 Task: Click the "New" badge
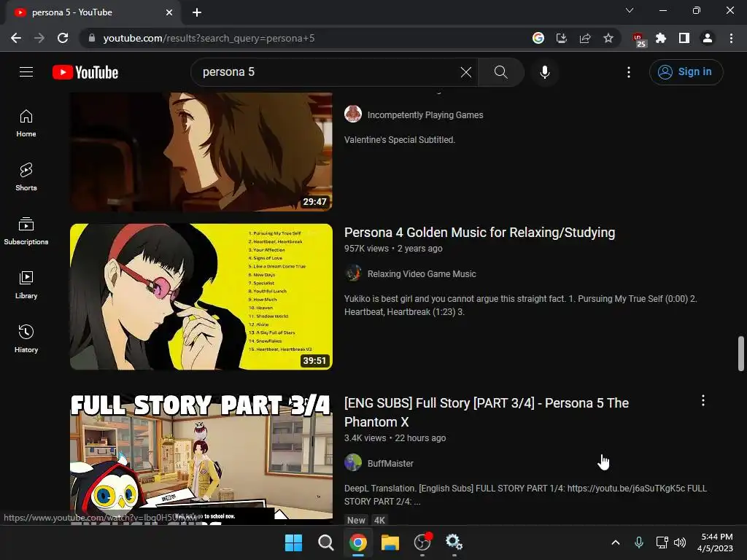coord(356,520)
